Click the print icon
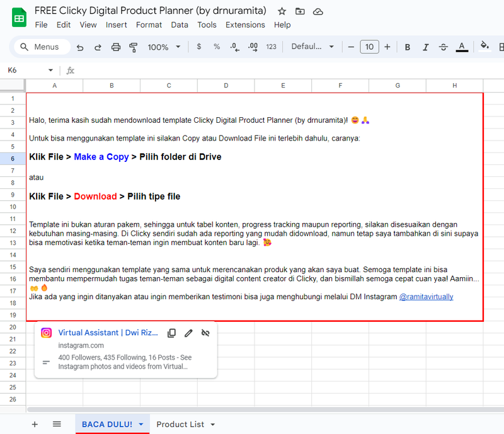This screenshot has width=504, height=434. [116, 47]
